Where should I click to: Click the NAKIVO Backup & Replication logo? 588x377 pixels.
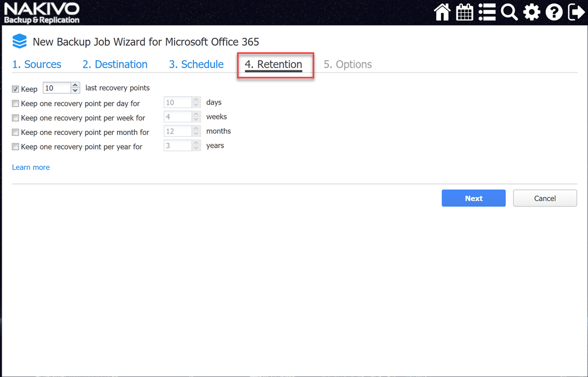pos(42,13)
